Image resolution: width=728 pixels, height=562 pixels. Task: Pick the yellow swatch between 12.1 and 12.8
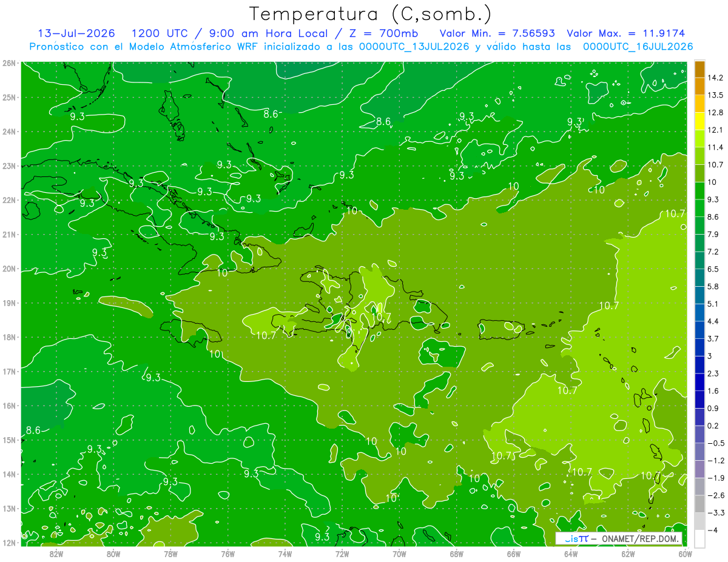click(699, 121)
